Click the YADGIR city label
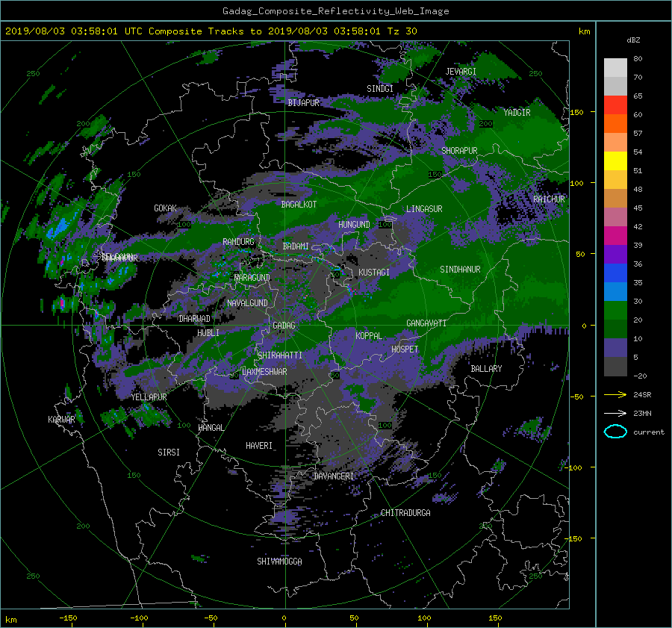The height and width of the screenshot is (628, 672). (517, 112)
